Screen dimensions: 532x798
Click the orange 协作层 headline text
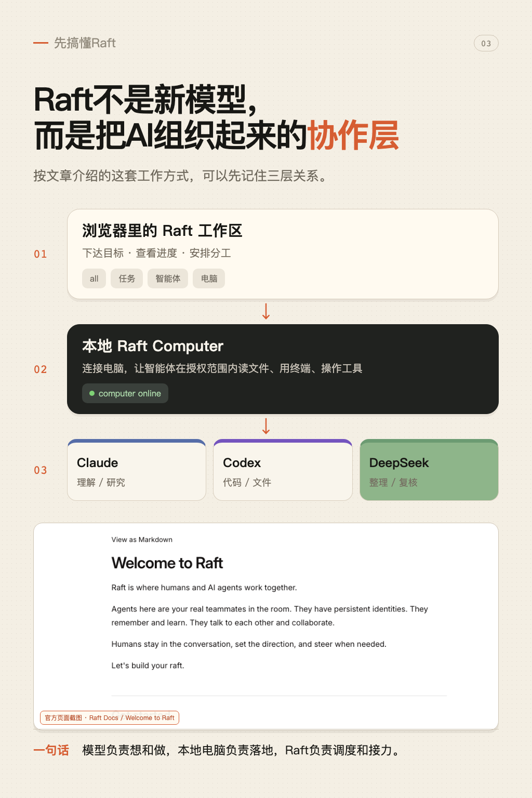tap(353, 135)
